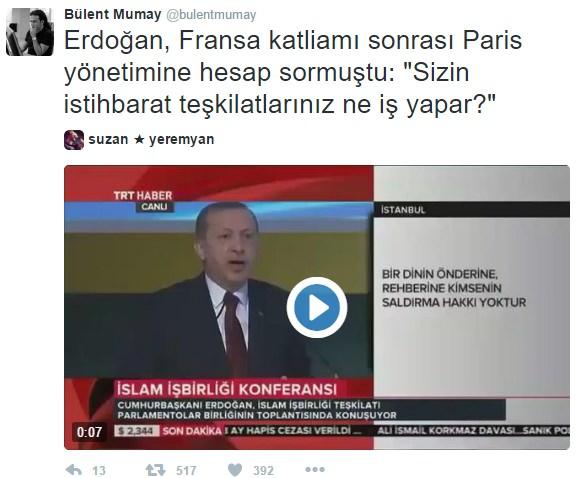View the 392 likes count
Viewport: 580px width, 478px height.
coord(263,471)
